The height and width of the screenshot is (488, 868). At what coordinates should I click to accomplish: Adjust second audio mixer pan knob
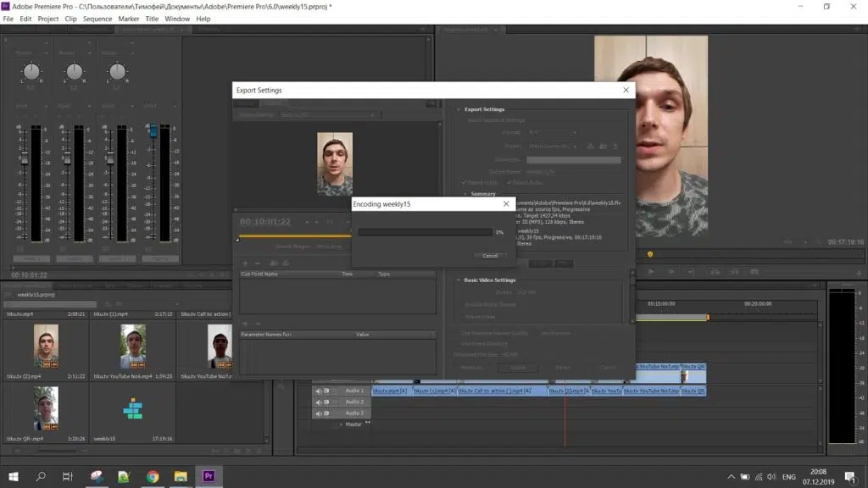tap(75, 71)
